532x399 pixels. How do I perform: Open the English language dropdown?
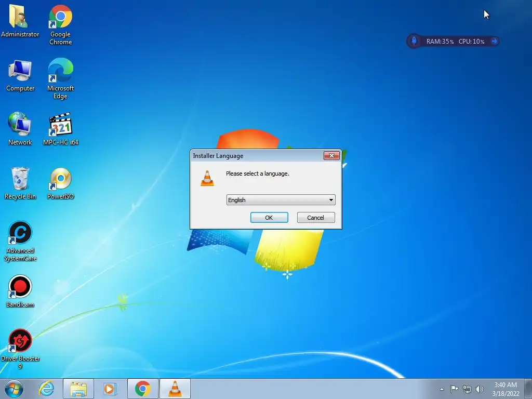(x=281, y=200)
